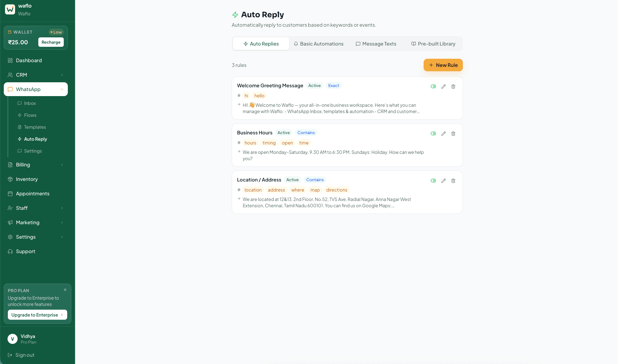Click the Vidhya user avatar
Viewport: 618px width, 364px height.
[13, 339]
